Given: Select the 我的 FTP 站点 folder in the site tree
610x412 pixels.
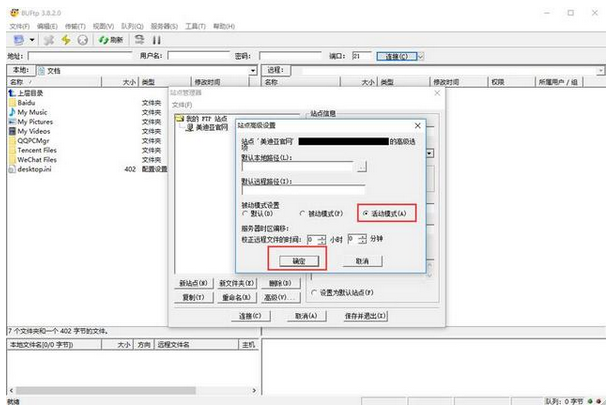Looking at the screenshot, I should tap(202, 118).
